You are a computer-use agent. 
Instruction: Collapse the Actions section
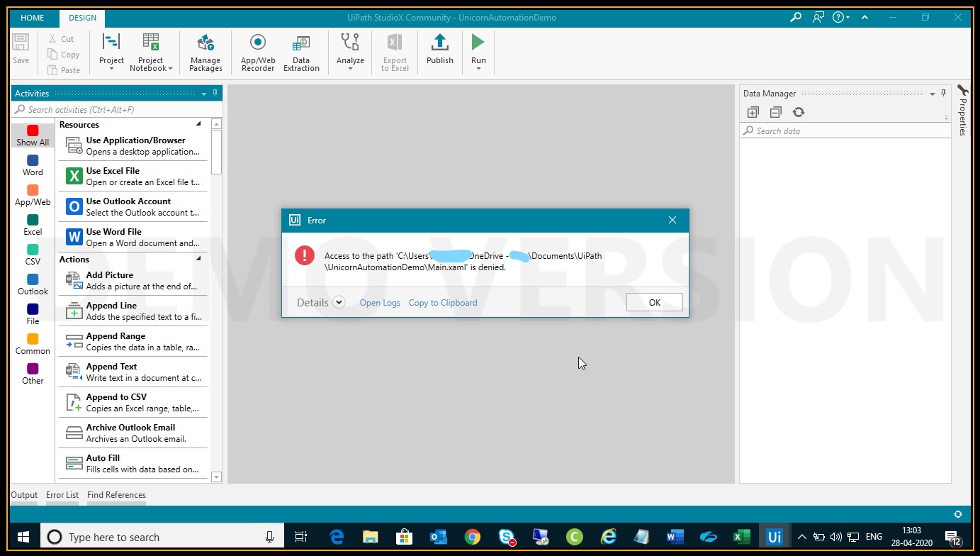pos(198,259)
